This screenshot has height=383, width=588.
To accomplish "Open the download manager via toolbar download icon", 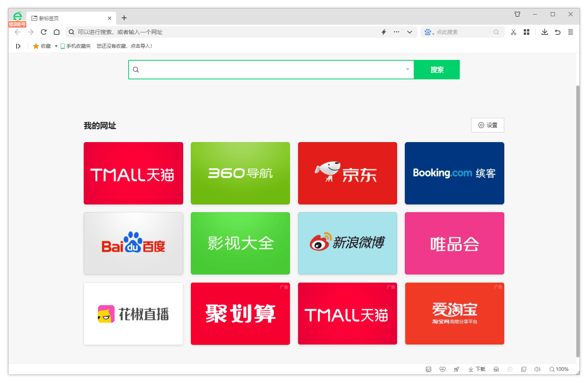I will 544,32.
